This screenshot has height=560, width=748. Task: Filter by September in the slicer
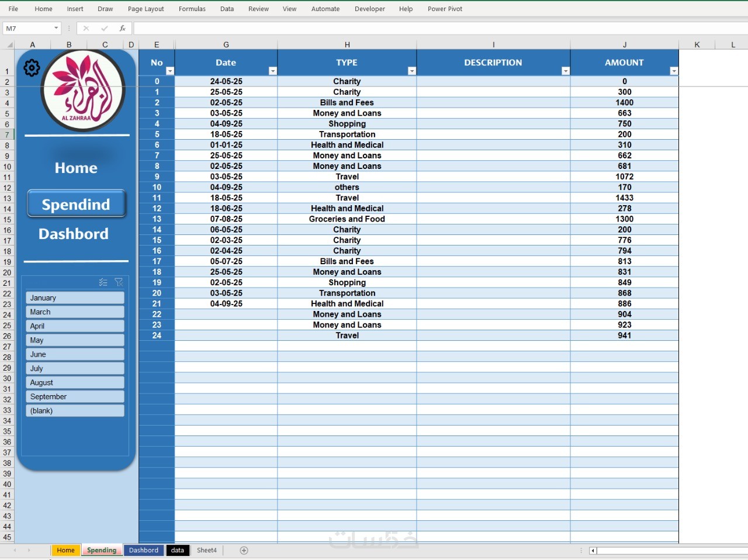click(75, 396)
